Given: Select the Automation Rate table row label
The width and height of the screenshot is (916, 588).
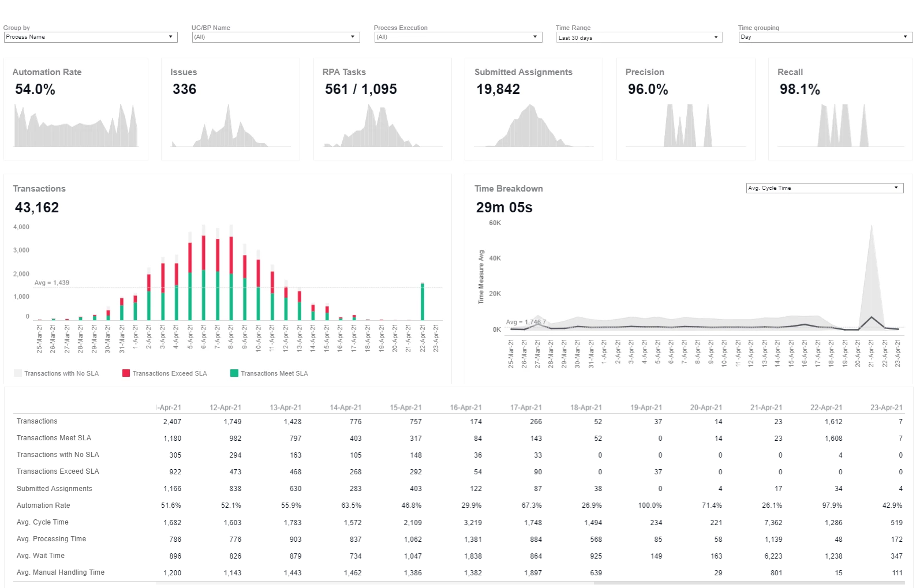Looking at the screenshot, I should click(43, 505).
